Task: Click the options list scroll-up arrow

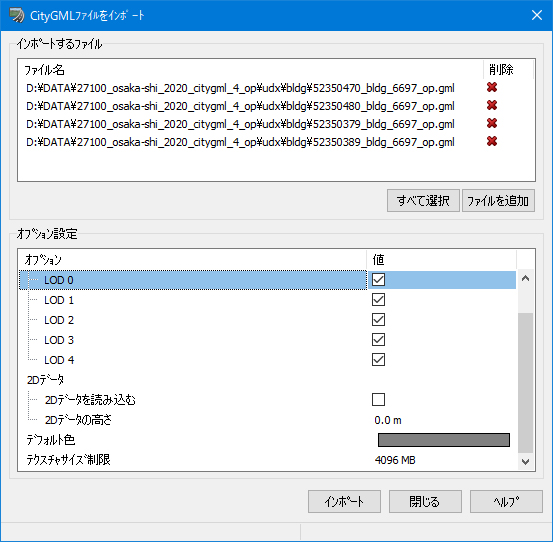Action: [525, 279]
